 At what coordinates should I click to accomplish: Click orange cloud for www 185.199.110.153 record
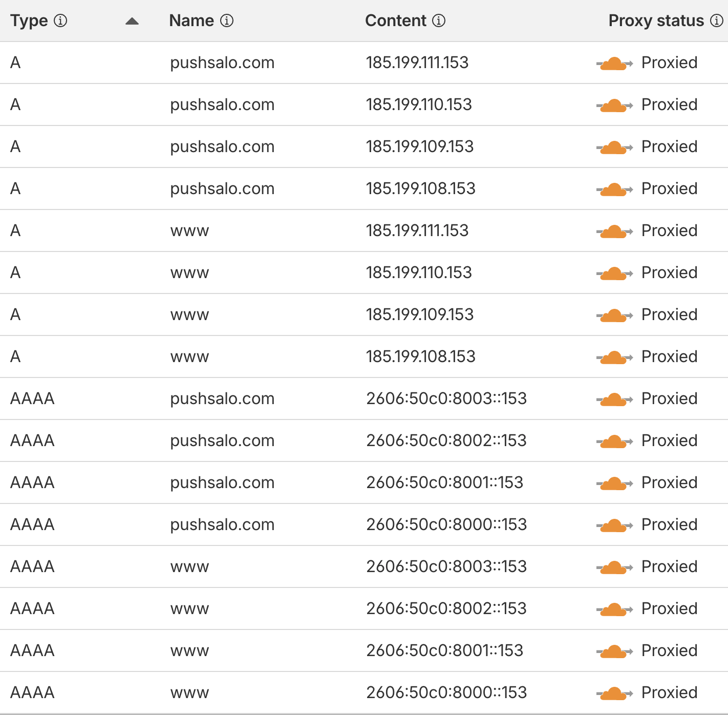(614, 274)
